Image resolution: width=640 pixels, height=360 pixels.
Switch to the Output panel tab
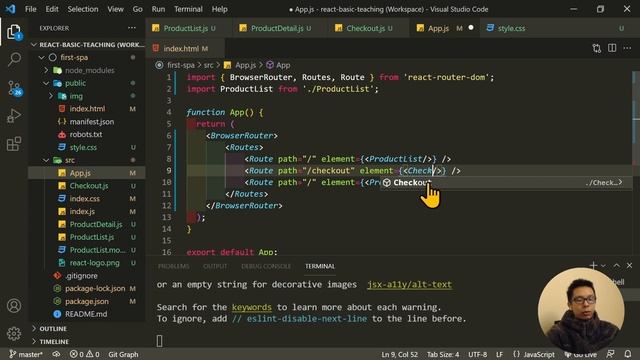[x=215, y=266]
